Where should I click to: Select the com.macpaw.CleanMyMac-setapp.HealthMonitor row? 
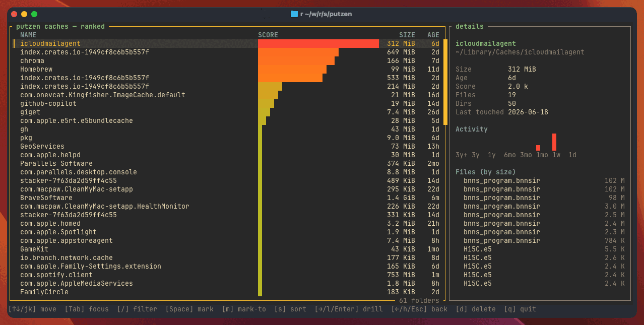click(x=227, y=207)
